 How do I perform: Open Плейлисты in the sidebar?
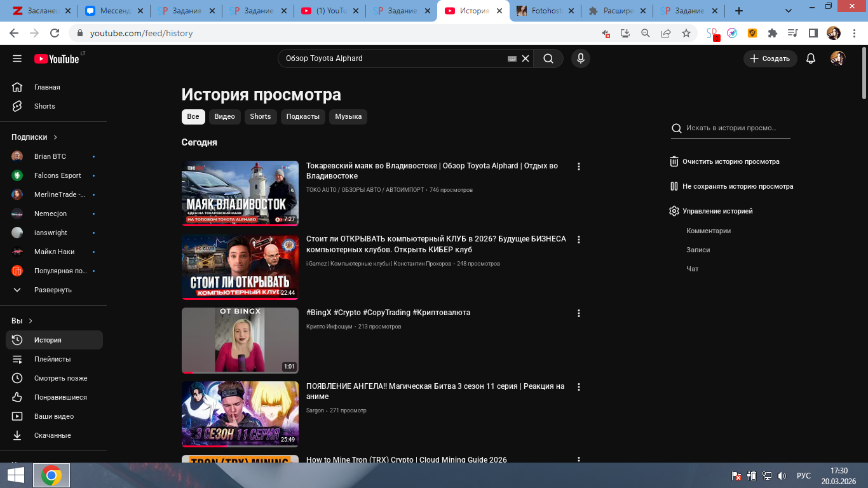point(54,359)
